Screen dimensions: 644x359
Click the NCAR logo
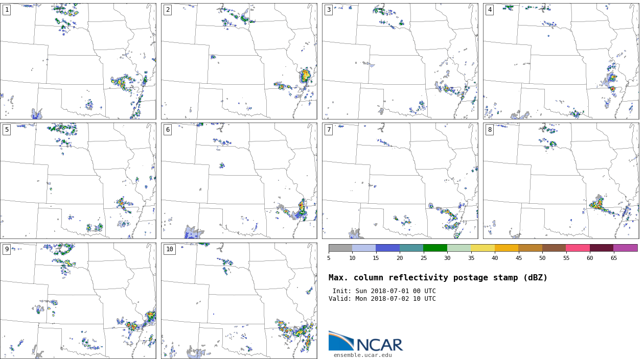365,341
